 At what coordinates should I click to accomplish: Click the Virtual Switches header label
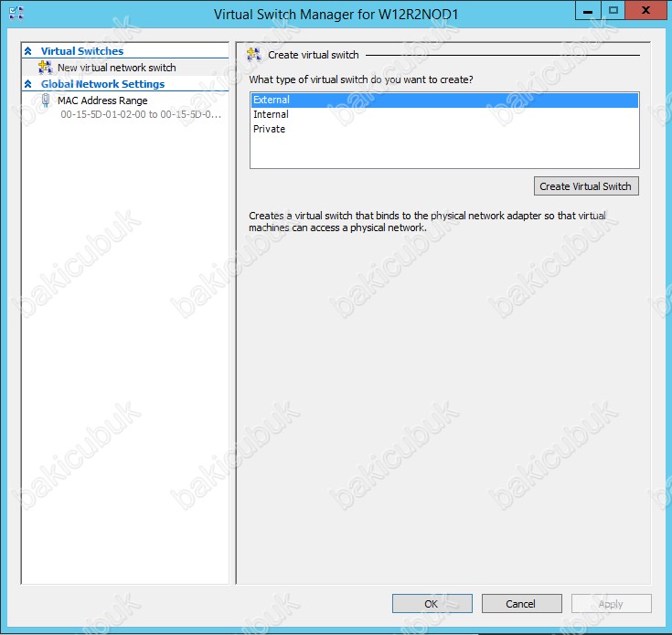[82, 51]
